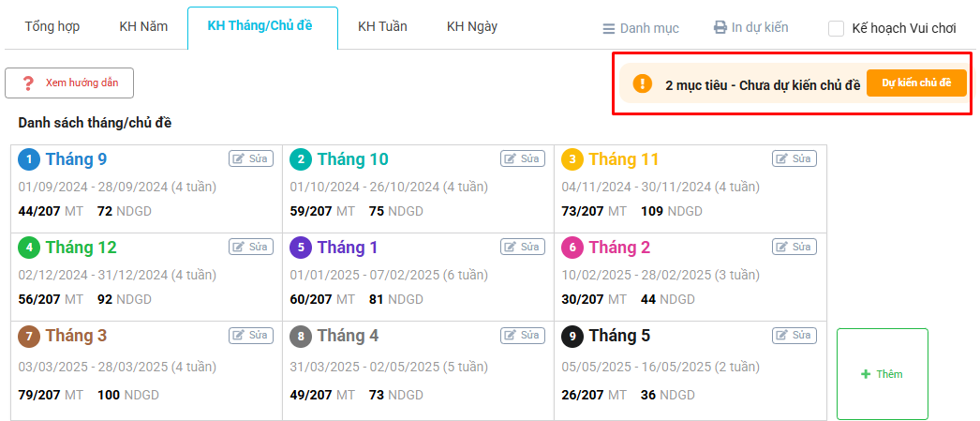Open the Tháng 3 month card title
This screenshot has width=980, height=421.
click(76, 335)
